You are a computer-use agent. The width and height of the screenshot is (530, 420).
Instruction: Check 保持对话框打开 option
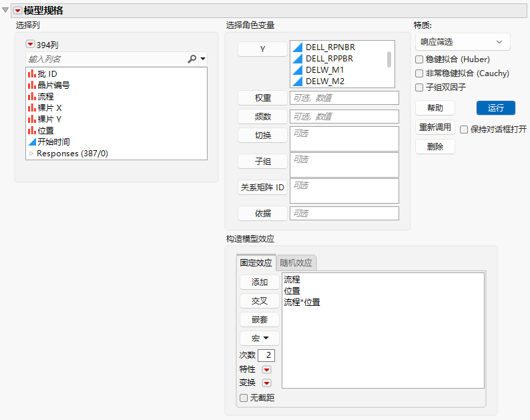(x=464, y=130)
